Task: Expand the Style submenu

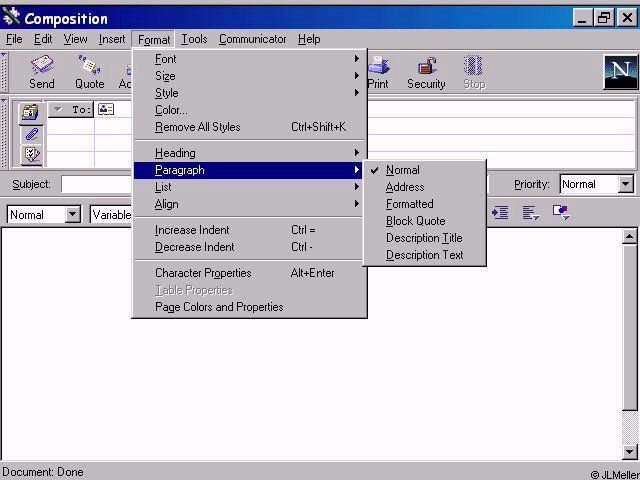Action: [249, 93]
